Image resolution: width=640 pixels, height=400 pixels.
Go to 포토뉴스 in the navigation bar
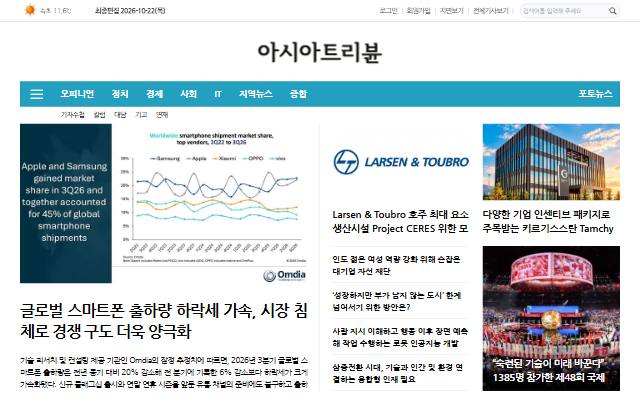point(595,94)
